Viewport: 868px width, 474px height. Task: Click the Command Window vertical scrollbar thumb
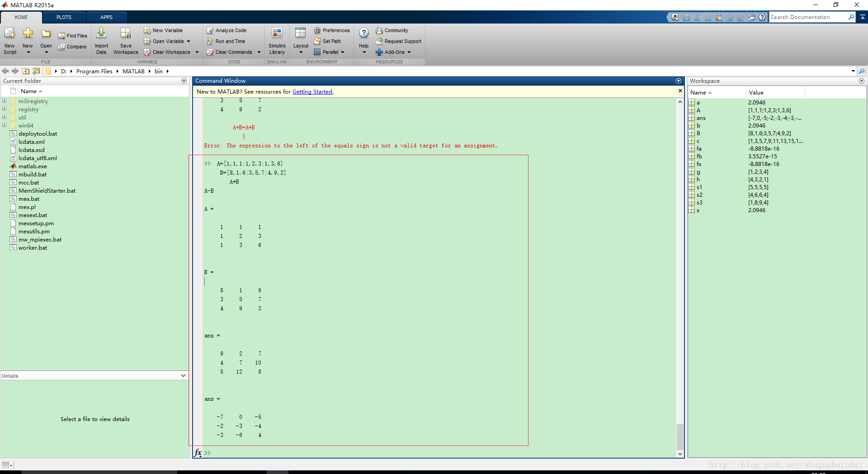pyautogui.click(x=680, y=436)
